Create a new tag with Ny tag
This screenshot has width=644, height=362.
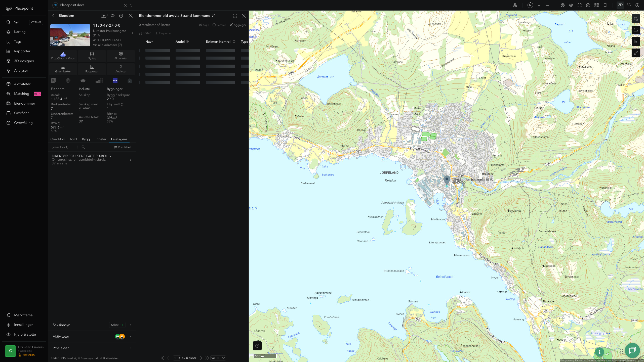click(92, 56)
